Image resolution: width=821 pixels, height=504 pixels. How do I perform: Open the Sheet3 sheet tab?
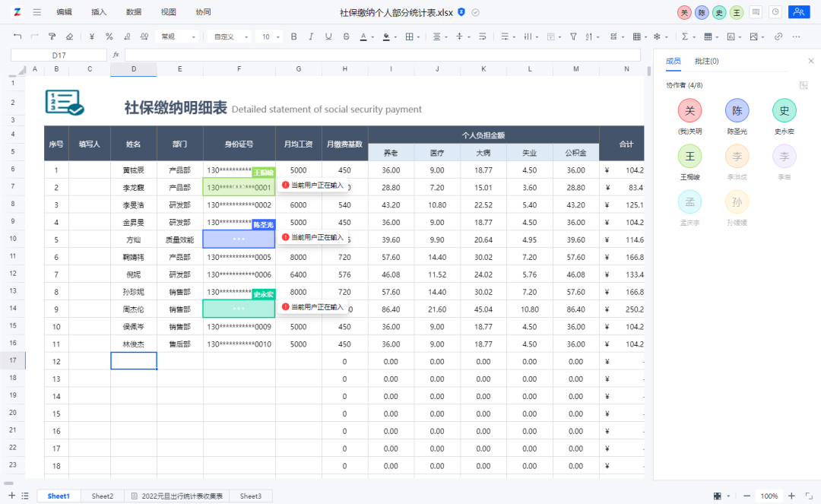click(251, 496)
